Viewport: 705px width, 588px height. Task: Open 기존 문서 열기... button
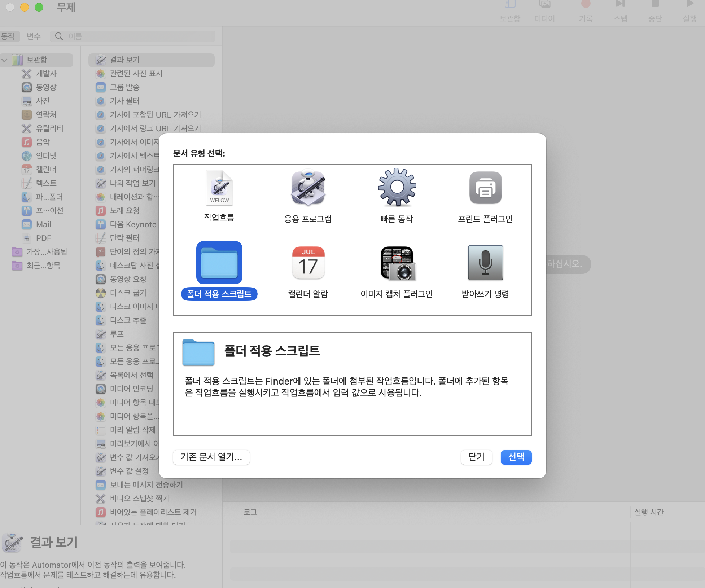pos(211,457)
